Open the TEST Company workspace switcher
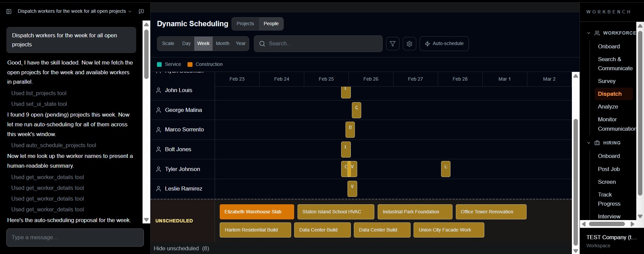 [612, 241]
